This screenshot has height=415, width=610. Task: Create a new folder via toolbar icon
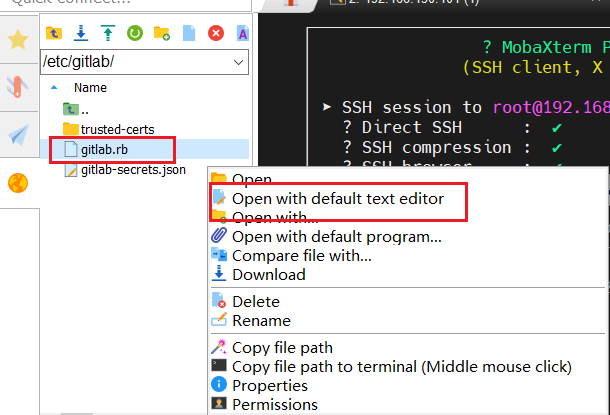tap(162, 34)
